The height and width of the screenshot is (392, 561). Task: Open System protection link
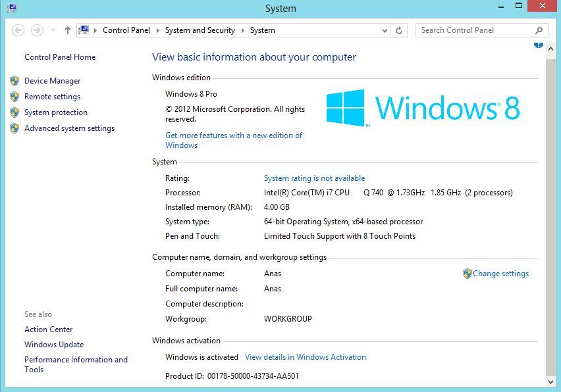click(x=56, y=112)
